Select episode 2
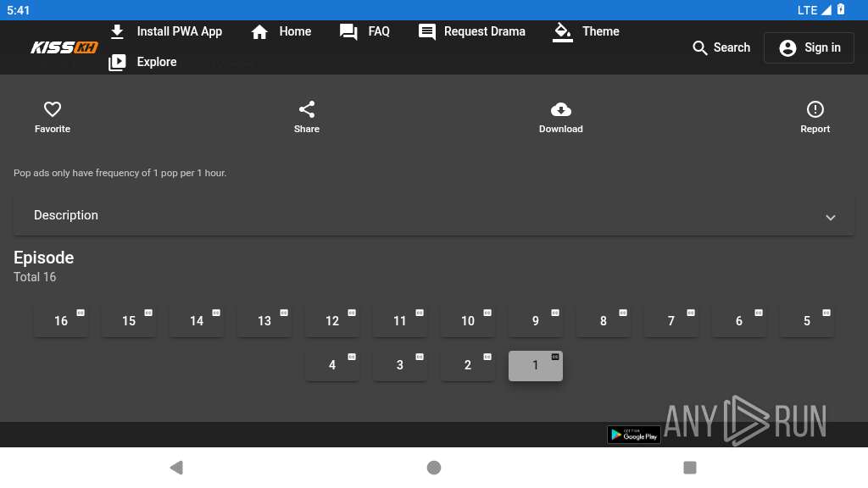The height and width of the screenshot is (488, 868). tap(468, 365)
